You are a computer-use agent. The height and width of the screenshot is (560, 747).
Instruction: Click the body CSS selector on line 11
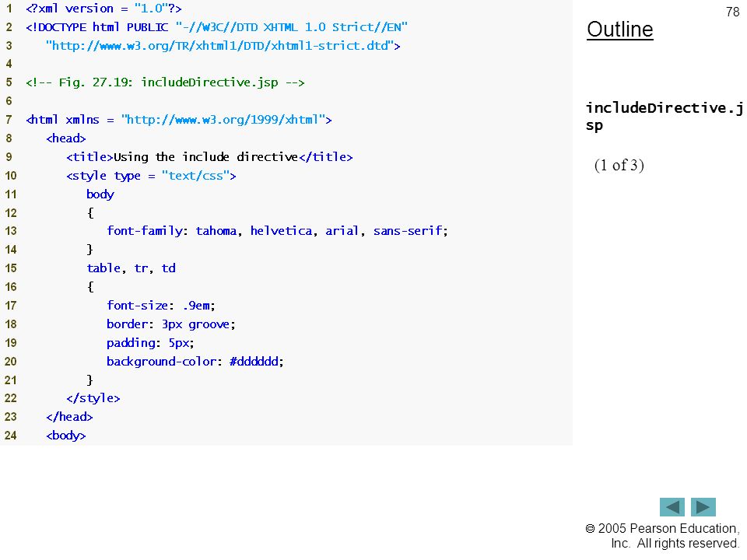pyautogui.click(x=100, y=194)
